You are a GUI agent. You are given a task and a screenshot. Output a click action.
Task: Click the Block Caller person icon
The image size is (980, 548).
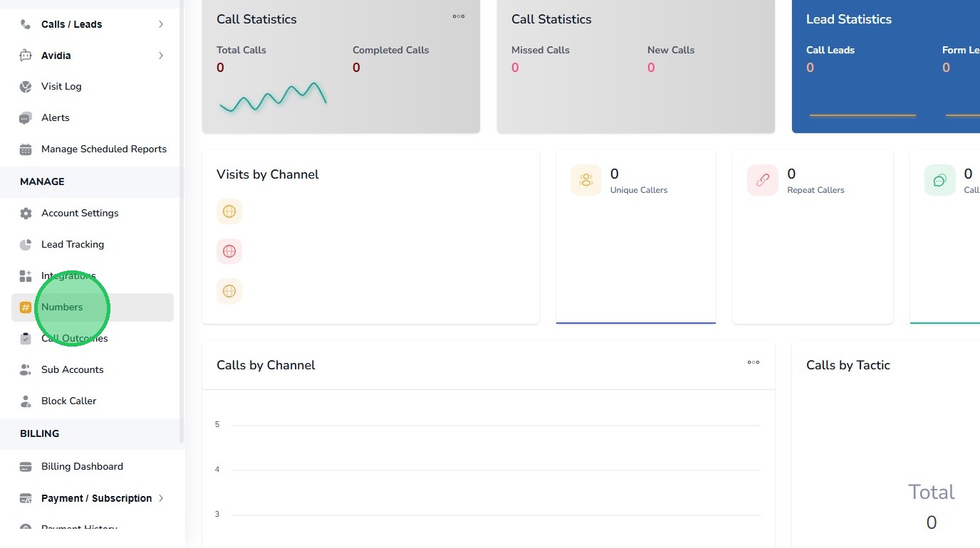26,401
